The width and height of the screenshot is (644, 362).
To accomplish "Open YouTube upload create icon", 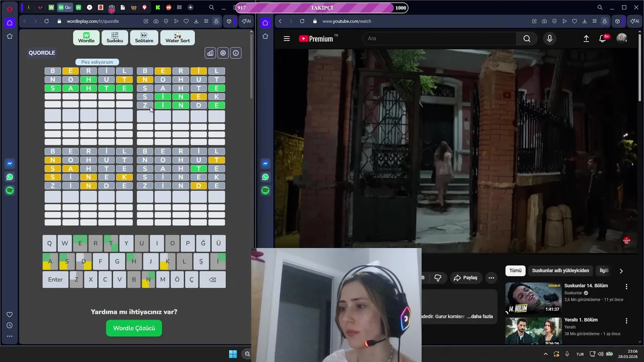I will click(x=586, y=39).
